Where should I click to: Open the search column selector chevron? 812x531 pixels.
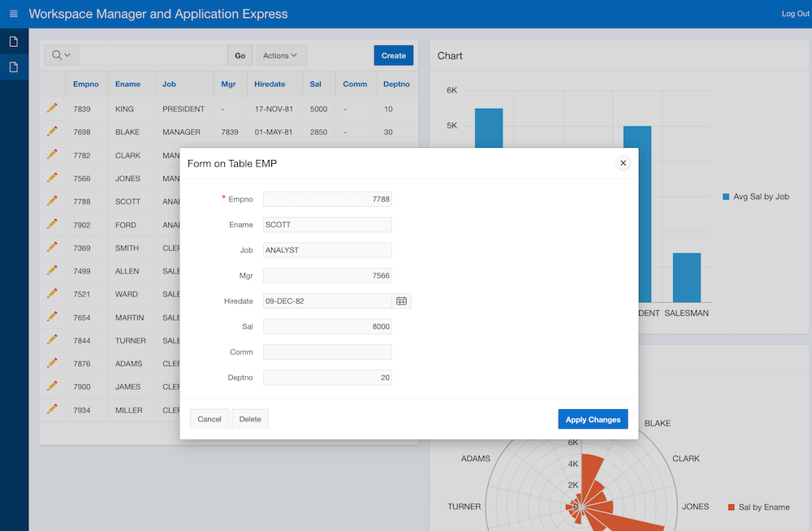pyautogui.click(x=66, y=55)
